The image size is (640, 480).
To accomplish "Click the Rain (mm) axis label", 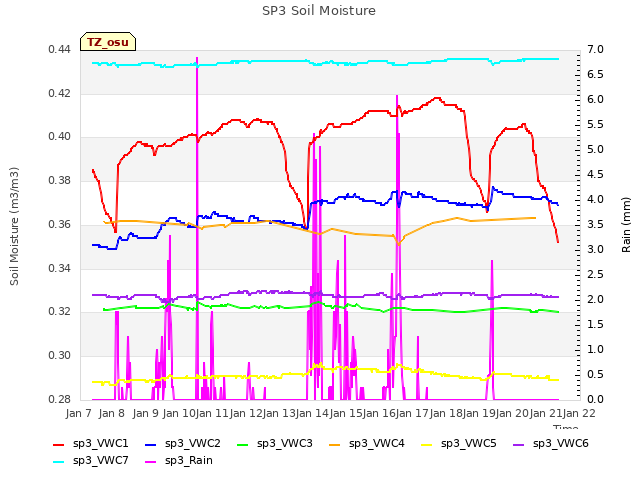I will pos(626,225).
